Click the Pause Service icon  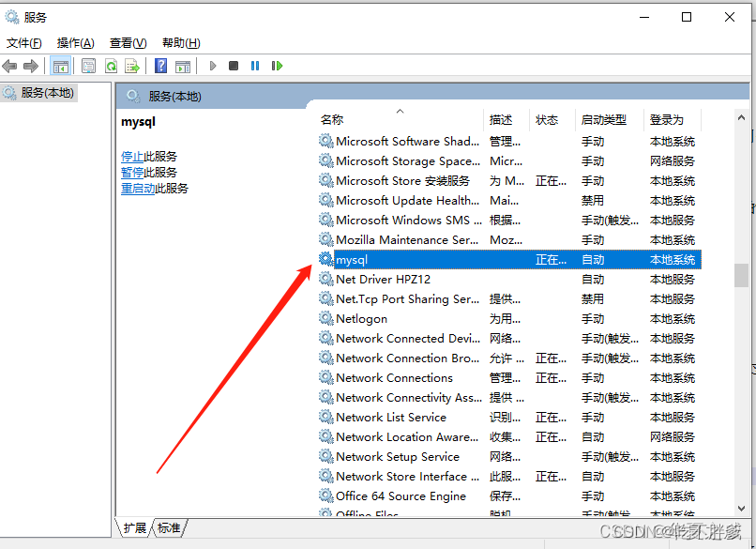[255, 66]
